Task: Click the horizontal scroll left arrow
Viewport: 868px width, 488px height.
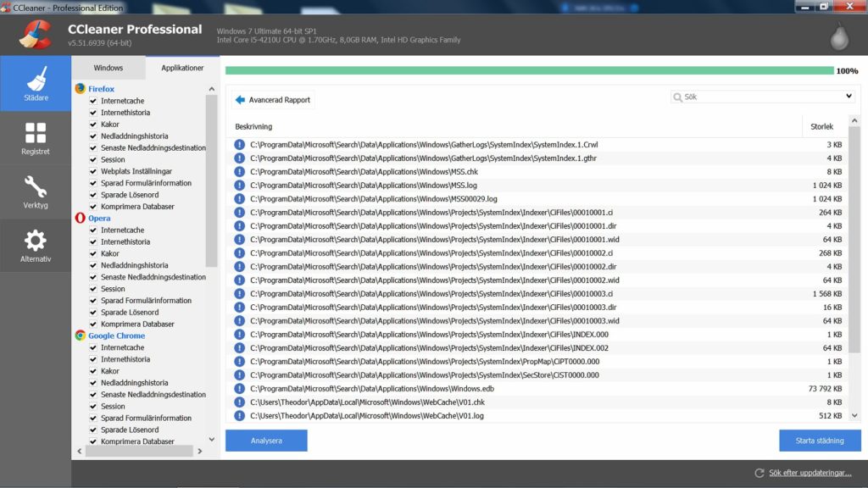Action: (80, 452)
